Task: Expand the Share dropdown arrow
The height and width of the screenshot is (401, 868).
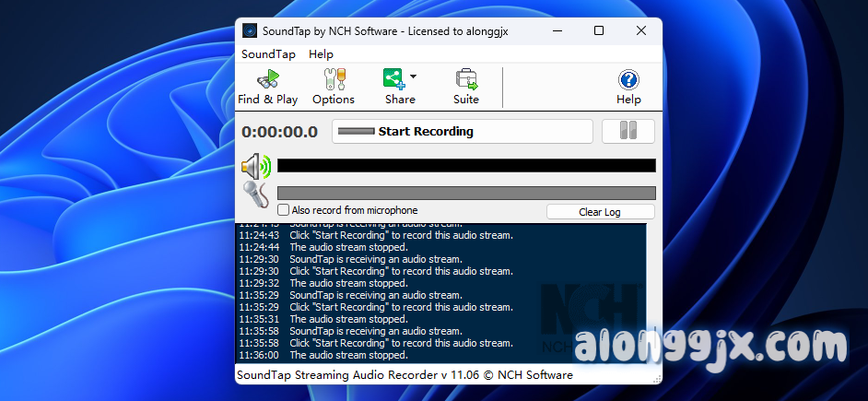Action: point(413,77)
